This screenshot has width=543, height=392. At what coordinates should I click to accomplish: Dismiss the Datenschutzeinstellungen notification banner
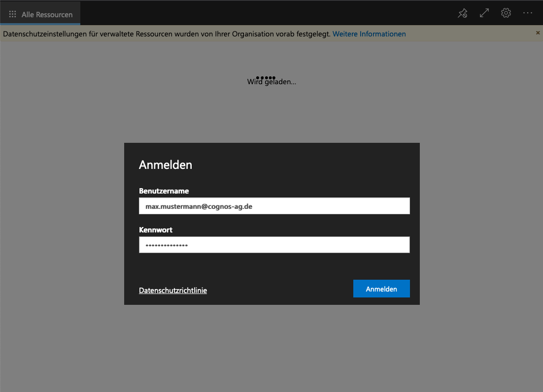coord(538,33)
